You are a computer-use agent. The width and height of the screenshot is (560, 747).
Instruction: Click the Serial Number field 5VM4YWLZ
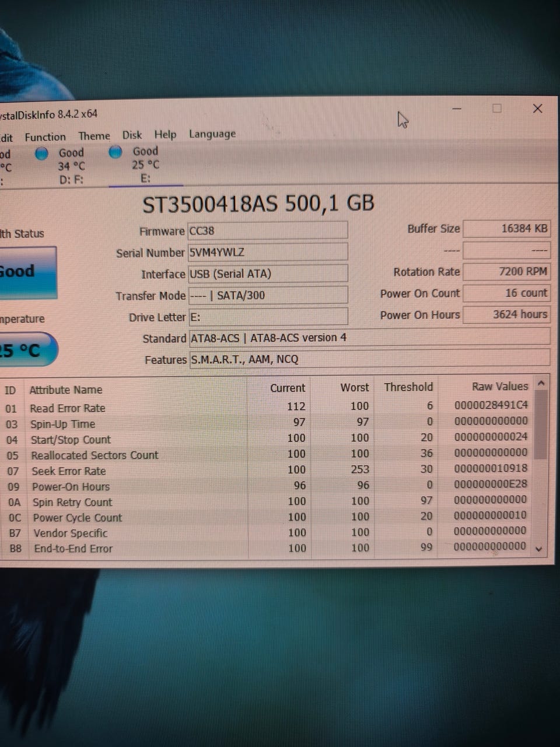point(267,252)
